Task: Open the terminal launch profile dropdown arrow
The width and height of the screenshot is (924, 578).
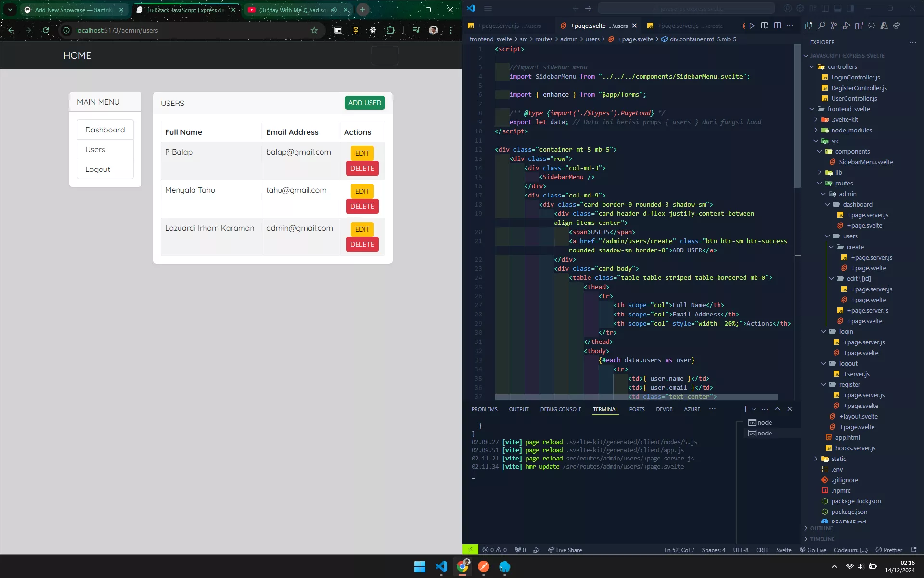Action: (754, 409)
